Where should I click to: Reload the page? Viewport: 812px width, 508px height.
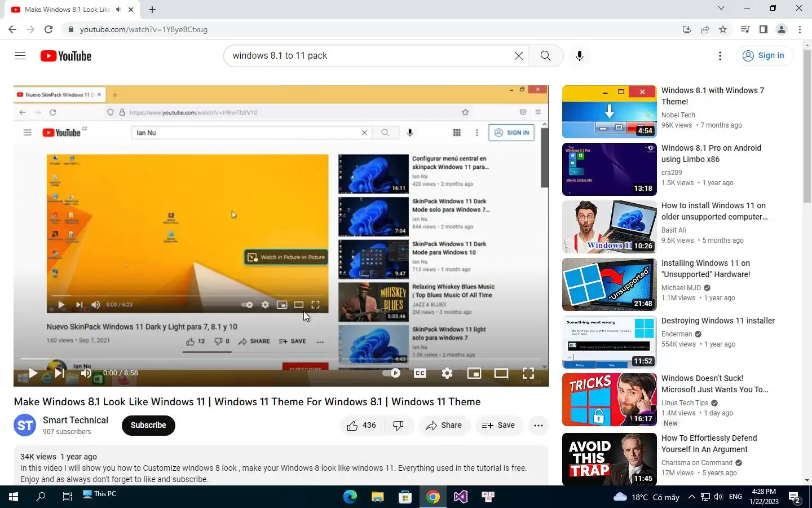coord(48,29)
